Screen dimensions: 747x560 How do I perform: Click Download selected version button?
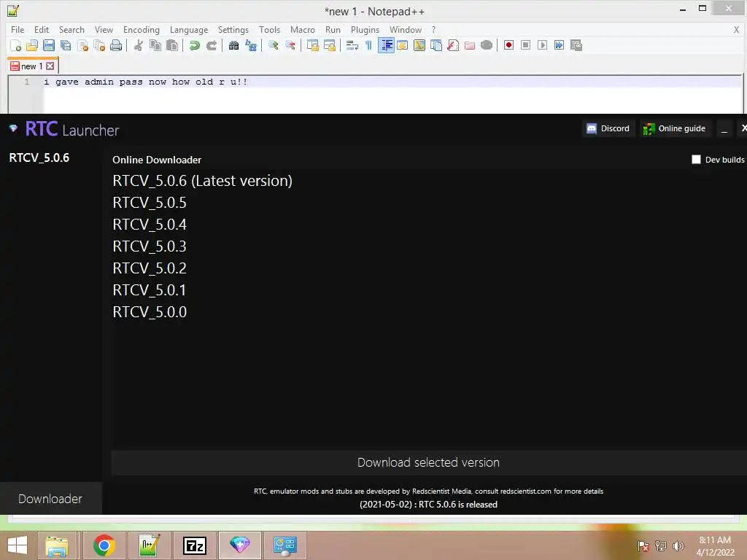[x=429, y=463]
